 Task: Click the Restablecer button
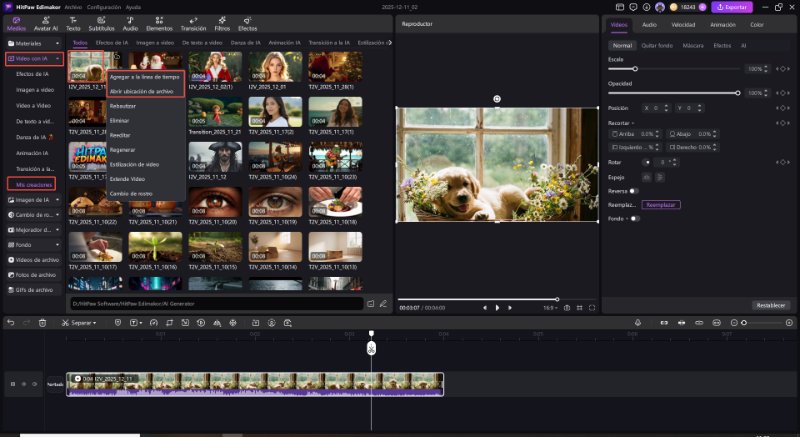pyautogui.click(x=770, y=305)
